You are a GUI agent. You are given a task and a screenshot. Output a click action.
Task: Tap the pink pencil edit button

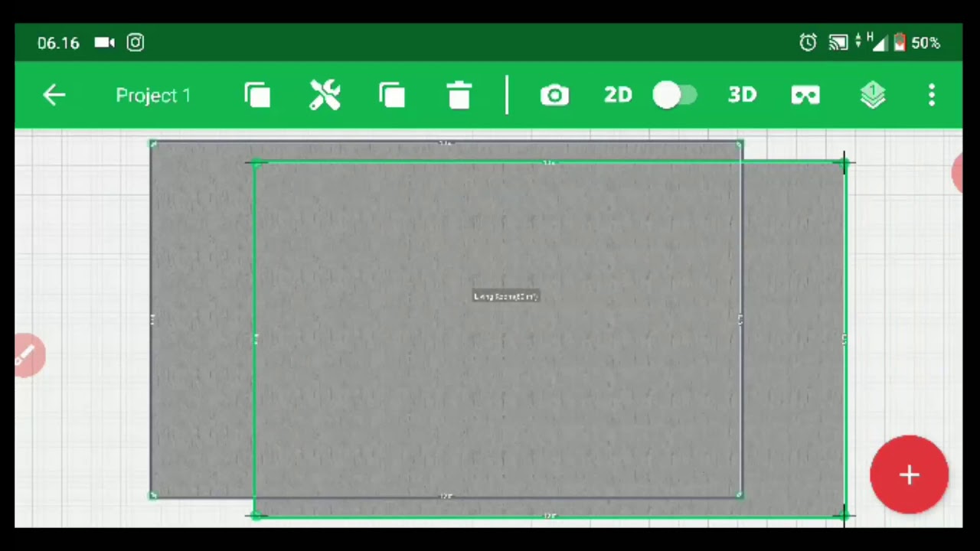pyautogui.click(x=28, y=355)
